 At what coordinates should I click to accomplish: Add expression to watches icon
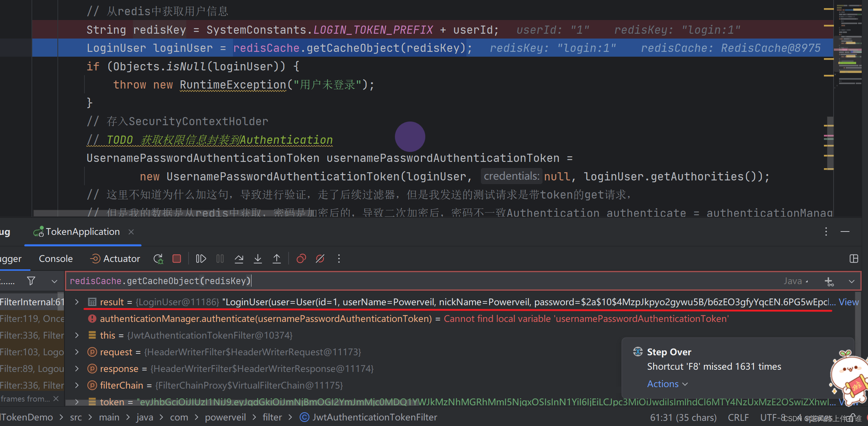(829, 282)
